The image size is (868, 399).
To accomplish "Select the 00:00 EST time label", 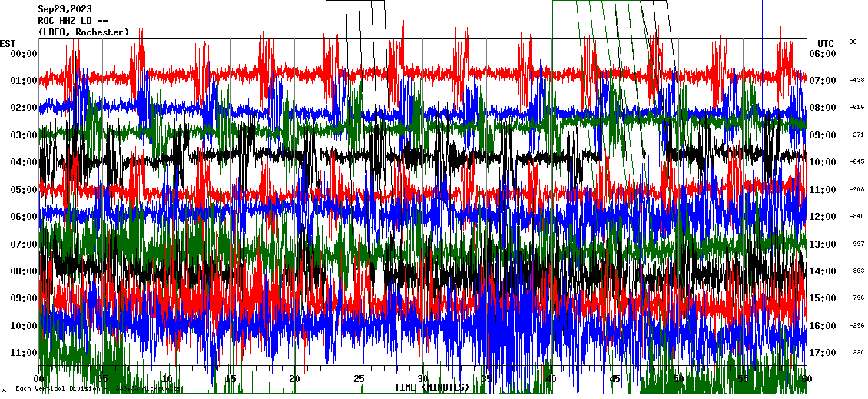I will pos(24,53).
